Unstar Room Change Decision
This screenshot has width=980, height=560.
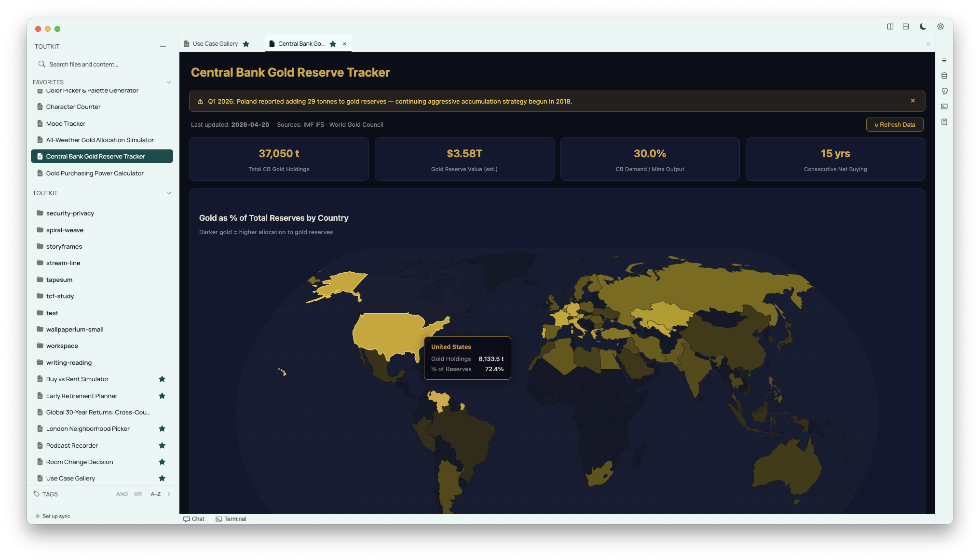click(162, 462)
